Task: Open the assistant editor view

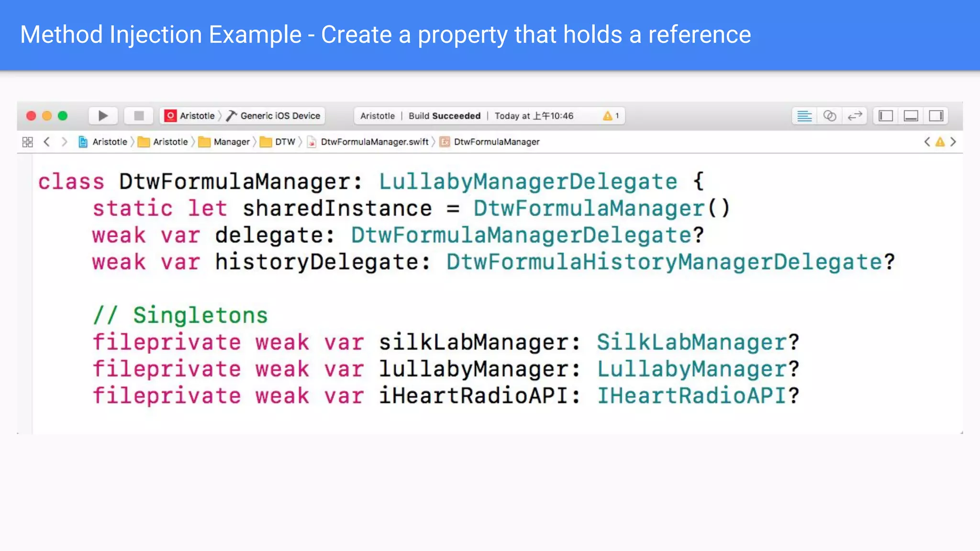Action: pos(830,116)
